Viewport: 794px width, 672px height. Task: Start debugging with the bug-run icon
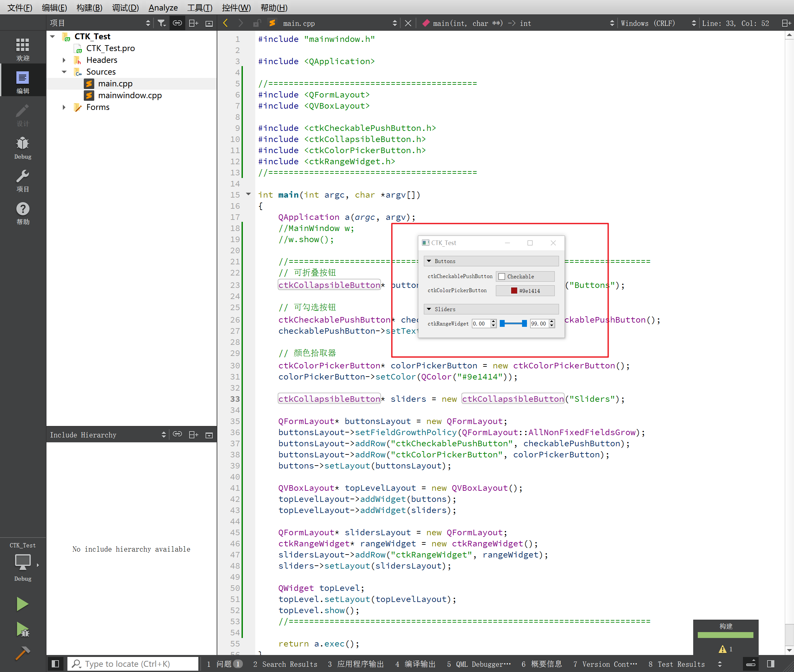(x=23, y=629)
